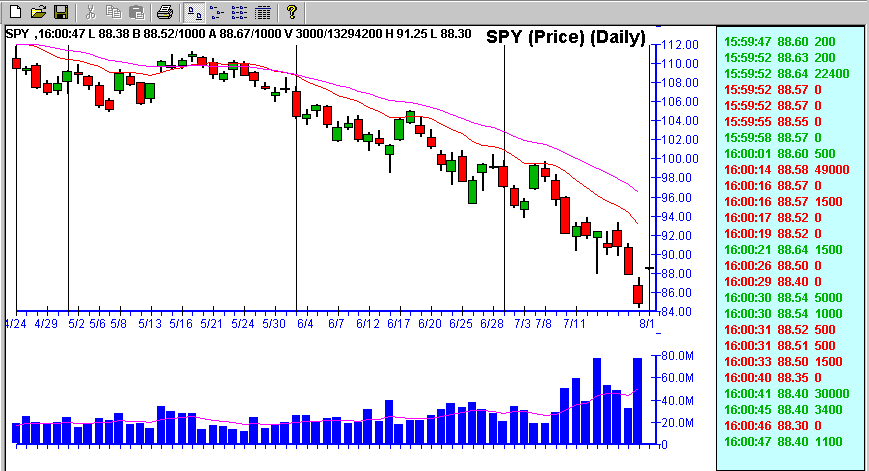The image size is (869, 471).
Task: Click the 6/28 date axis label
Action: click(x=492, y=324)
